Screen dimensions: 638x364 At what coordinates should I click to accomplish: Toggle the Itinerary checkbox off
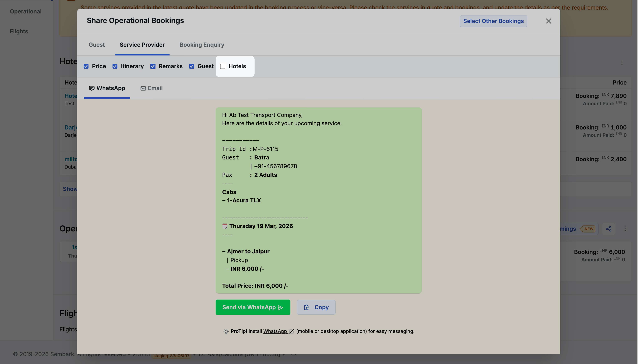tap(115, 66)
